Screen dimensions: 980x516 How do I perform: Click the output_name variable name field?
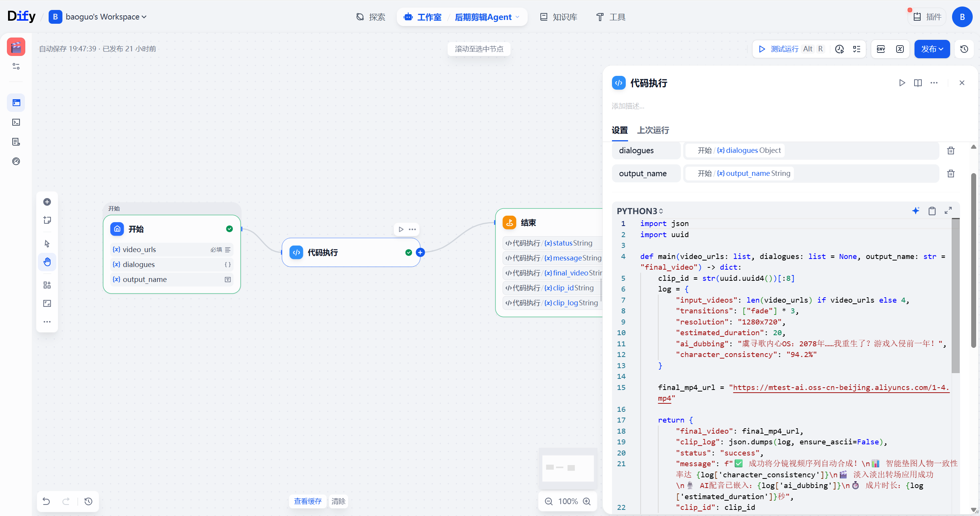point(646,174)
